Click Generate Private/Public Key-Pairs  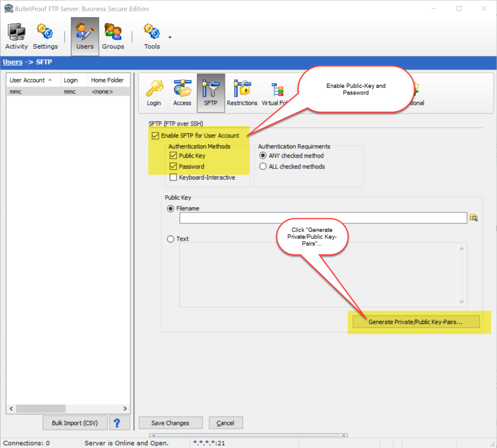(415, 322)
